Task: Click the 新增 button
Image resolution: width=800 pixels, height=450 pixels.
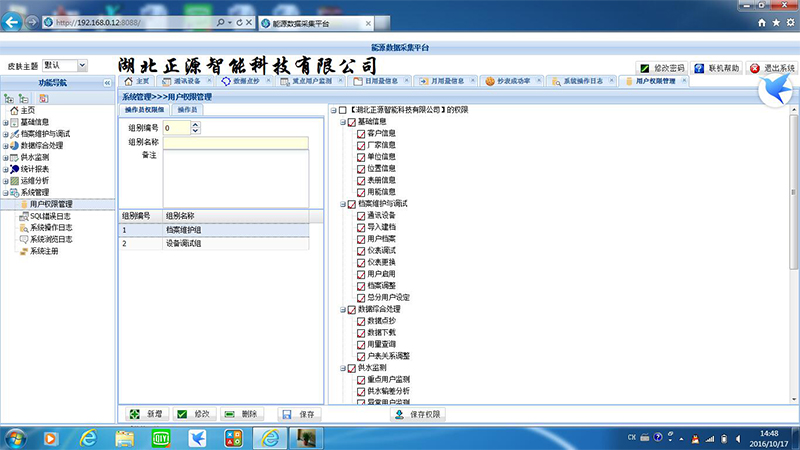Action: pyautogui.click(x=147, y=414)
